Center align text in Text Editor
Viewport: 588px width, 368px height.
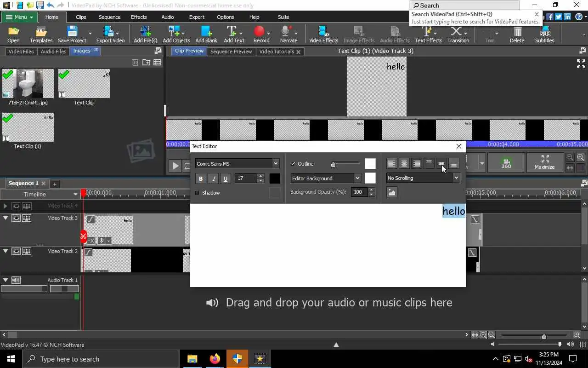click(x=404, y=163)
